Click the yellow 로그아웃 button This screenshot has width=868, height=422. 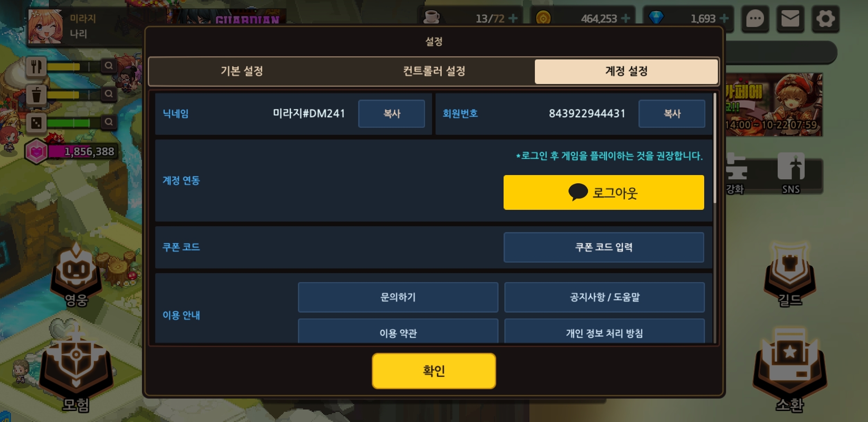[x=604, y=193]
